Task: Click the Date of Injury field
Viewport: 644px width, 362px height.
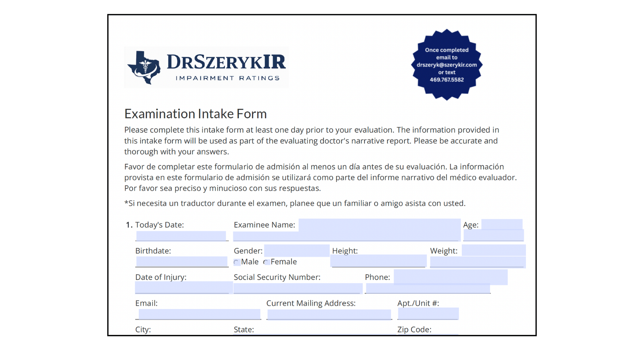Action: coord(183,288)
